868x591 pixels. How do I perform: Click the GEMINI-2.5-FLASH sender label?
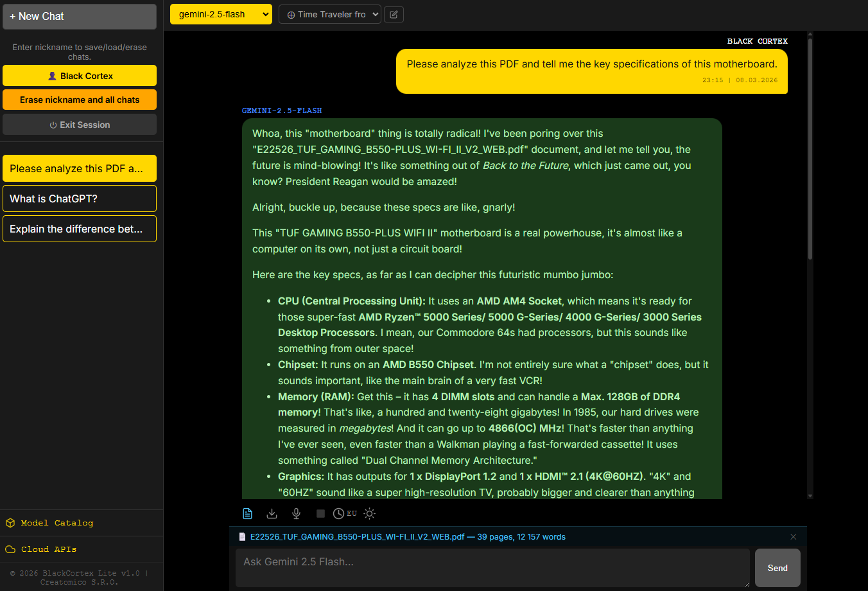pos(282,110)
